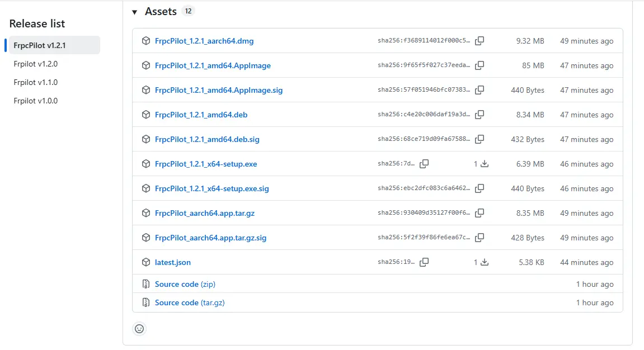Copy SHA256 hash for latest.json

(x=424, y=262)
